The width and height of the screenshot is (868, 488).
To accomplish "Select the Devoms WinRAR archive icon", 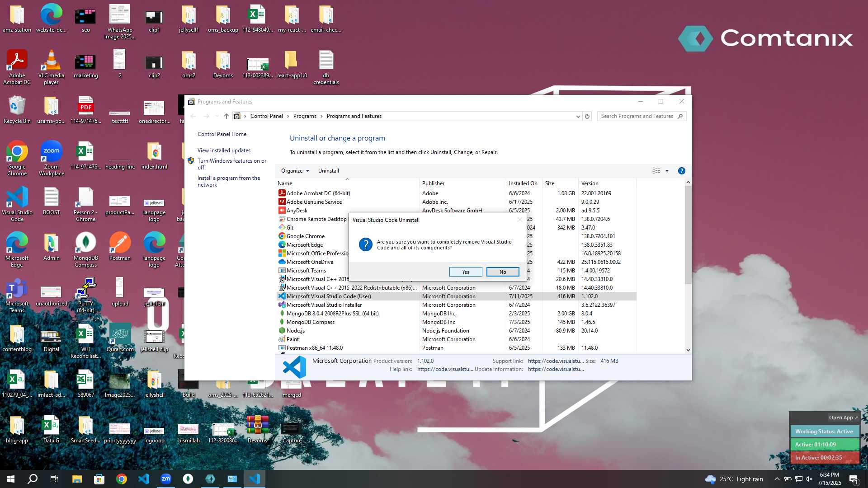I will [257, 429].
